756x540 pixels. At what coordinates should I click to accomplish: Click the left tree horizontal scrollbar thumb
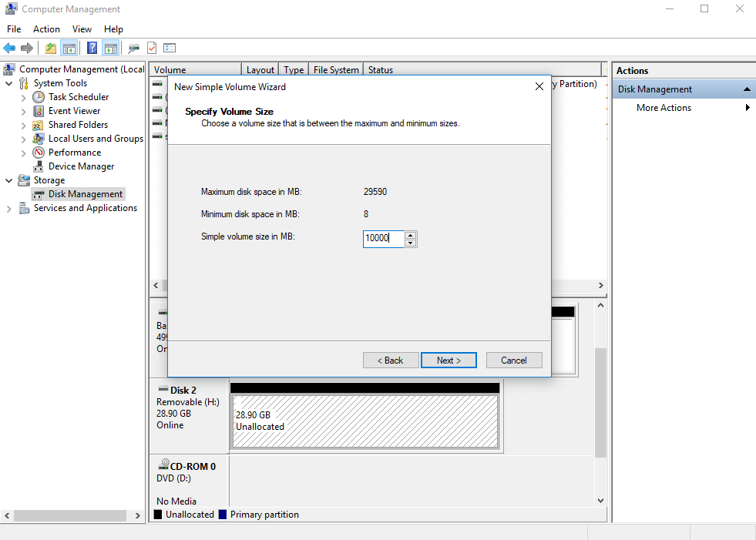pos(70,515)
